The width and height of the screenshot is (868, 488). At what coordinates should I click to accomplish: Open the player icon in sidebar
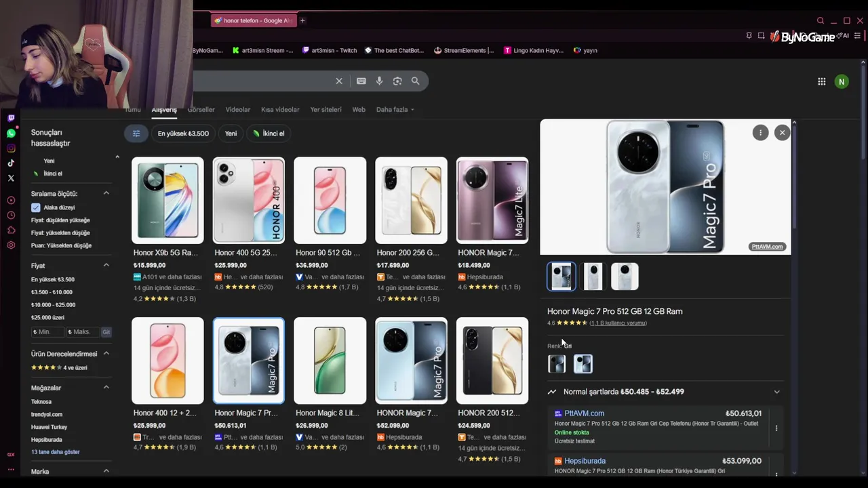11,201
